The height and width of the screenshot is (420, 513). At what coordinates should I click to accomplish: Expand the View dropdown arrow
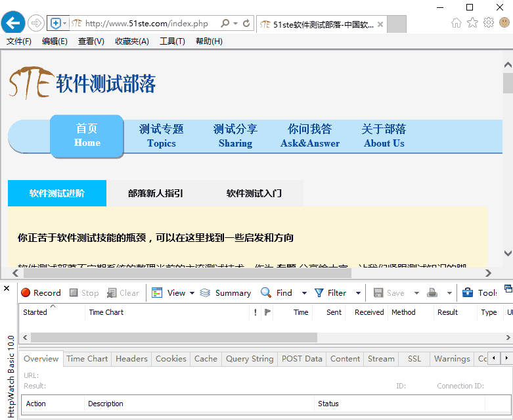(x=192, y=292)
